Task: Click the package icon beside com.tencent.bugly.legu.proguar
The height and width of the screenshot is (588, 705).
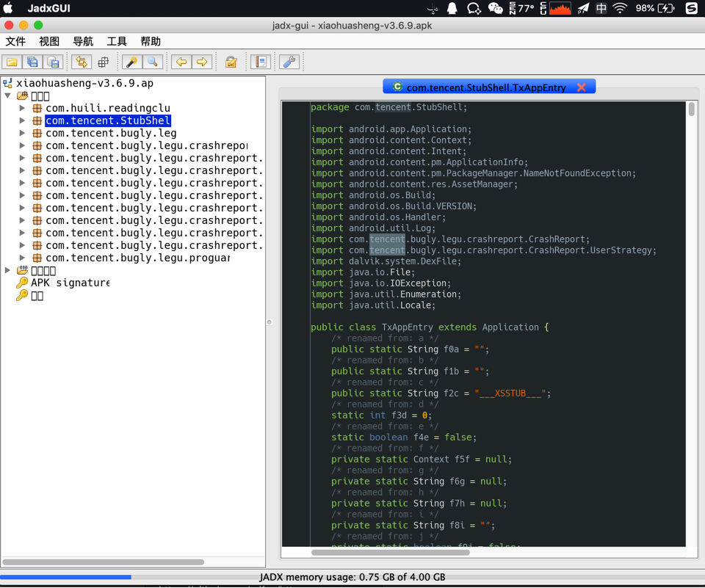Action: coord(37,258)
